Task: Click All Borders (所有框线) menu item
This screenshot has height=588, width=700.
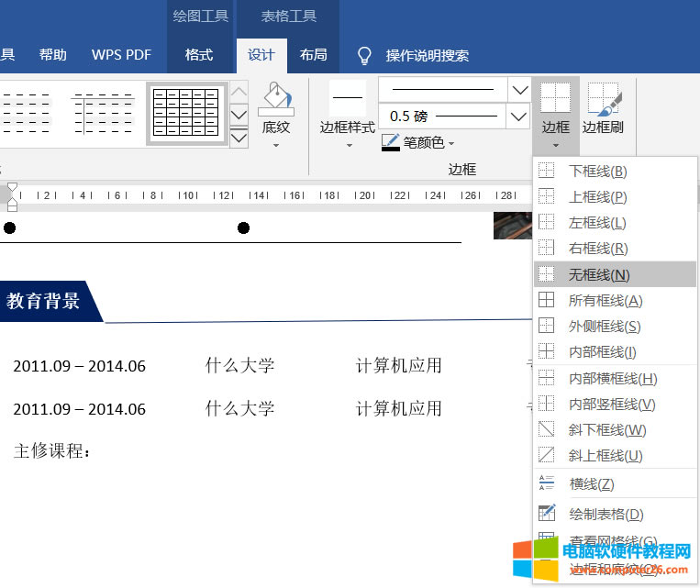Action: click(x=605, y=300)
